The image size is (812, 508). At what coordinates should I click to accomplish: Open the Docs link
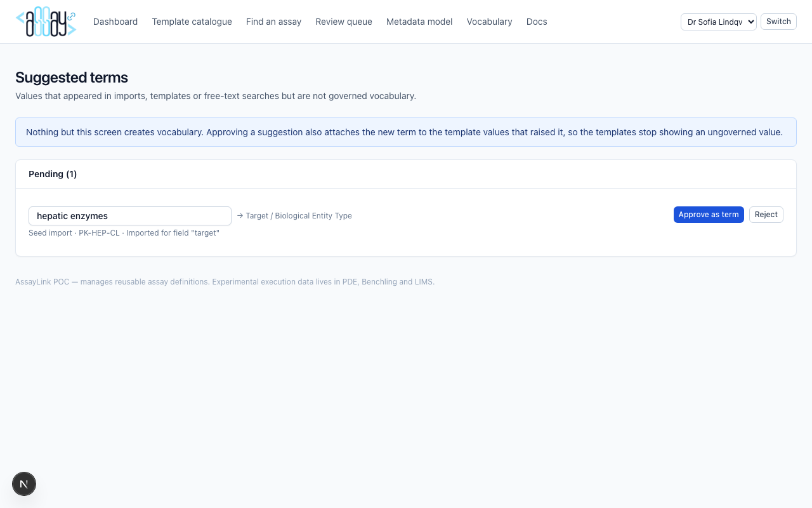[x=537, y=22]
